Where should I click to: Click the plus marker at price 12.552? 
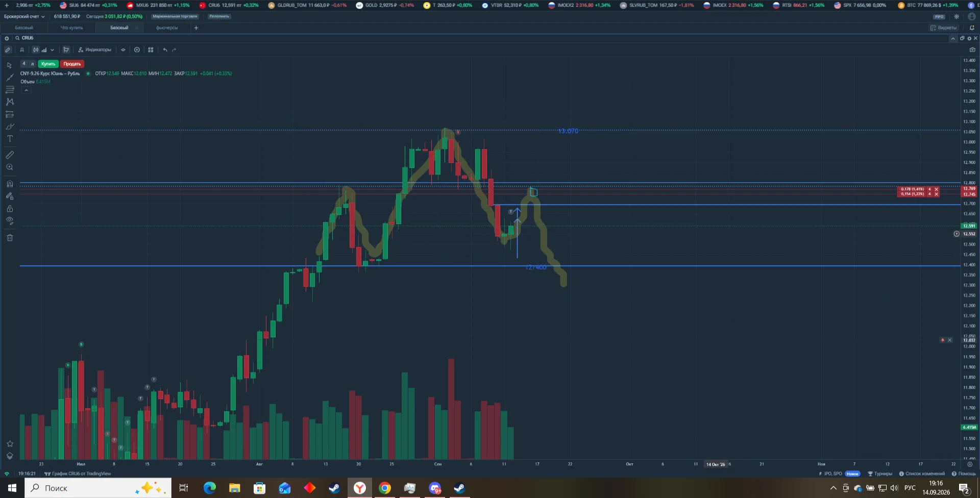957,234
